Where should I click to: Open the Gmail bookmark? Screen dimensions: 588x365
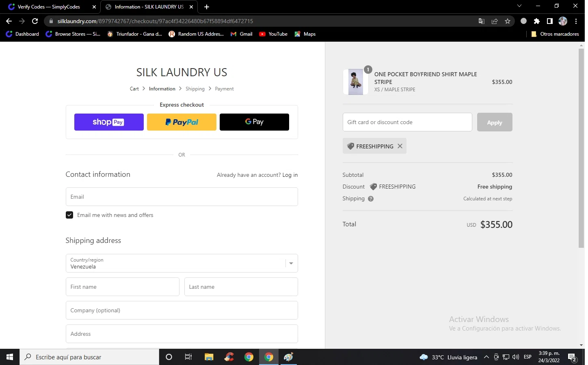click(x=242, y=34)
